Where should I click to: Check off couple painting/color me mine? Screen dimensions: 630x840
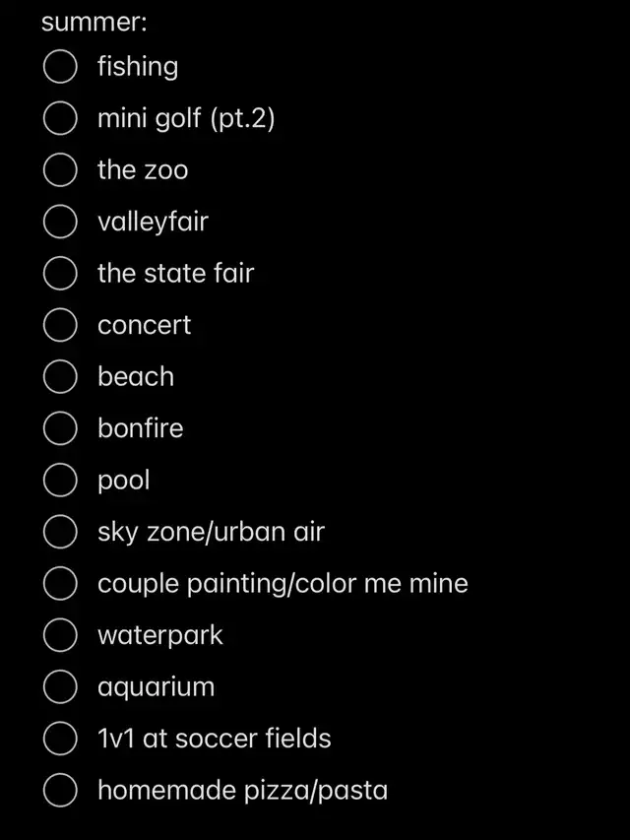(60, 584)
